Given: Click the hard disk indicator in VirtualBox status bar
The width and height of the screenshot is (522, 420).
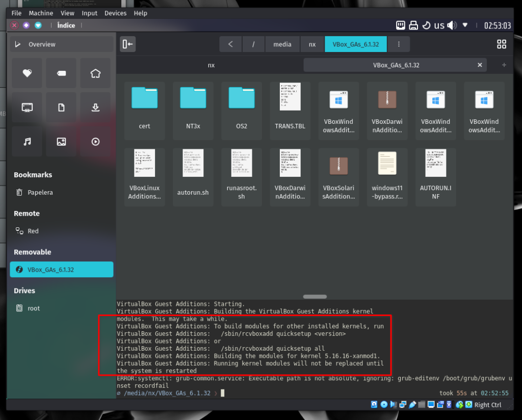Looking at the screenshot, I should 374,404.
